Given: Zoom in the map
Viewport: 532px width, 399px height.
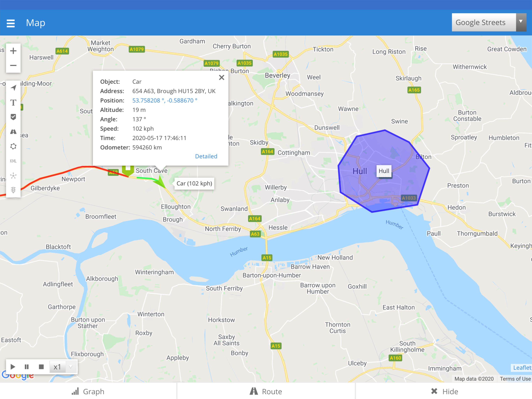Looking at the screenshot, I should [13, 51].
